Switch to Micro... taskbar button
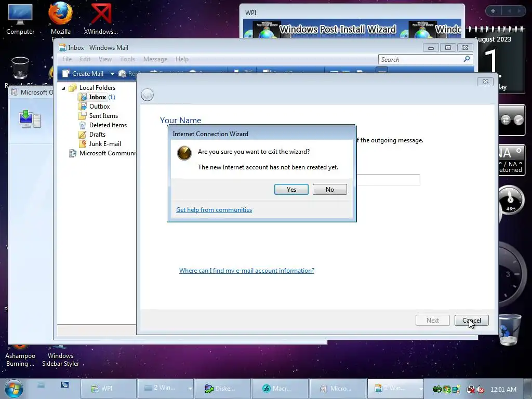The width and height of the screenshot is (532, 399). tap(337, 389)
